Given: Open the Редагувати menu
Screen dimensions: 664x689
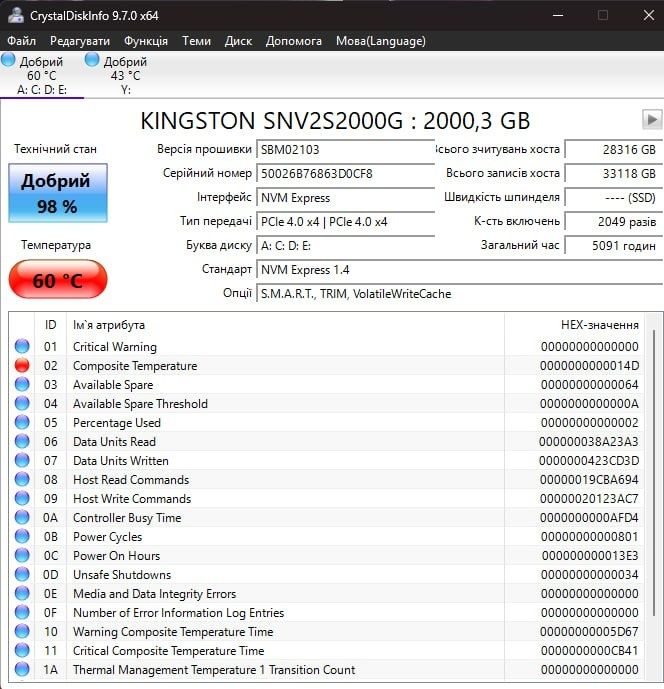Looking at the screenshot, I should point(80,41).
